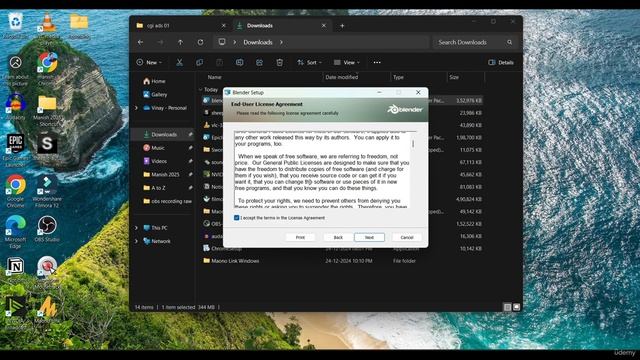
Task: Cut the selected file
Action: [179, 62]
